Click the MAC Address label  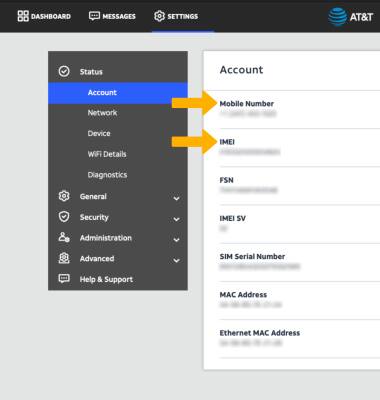tap(243, 295)
